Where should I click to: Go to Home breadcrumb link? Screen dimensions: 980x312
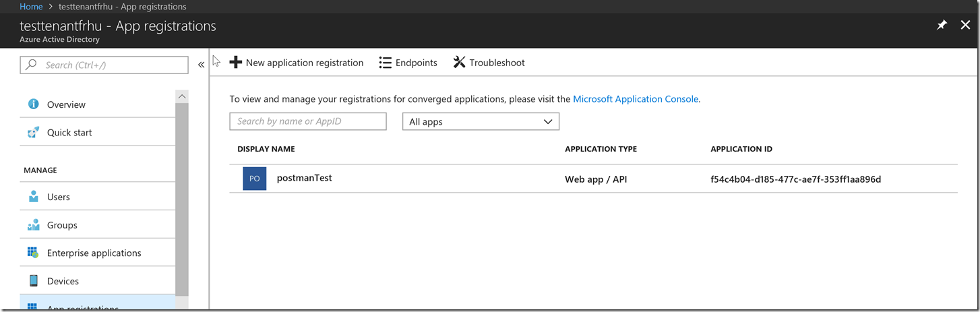[x=31, y=7]
